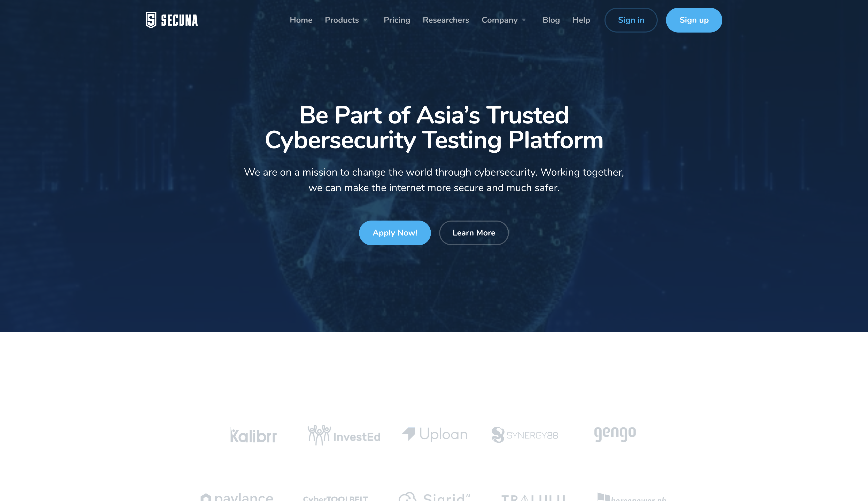Screen dimensions: 868x501
Task: Open the Synergy88 logo
Action: click(x=525, y=435)
